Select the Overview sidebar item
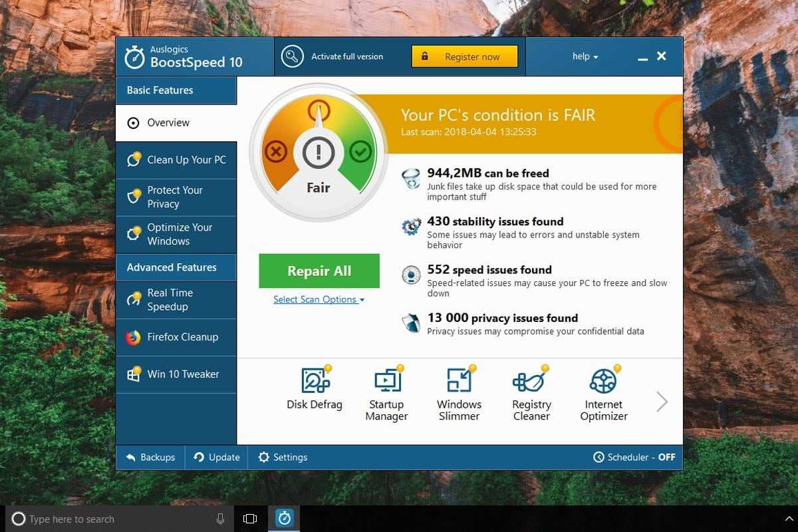The width and height of the screenshot is (798, 532). (168, 123)
